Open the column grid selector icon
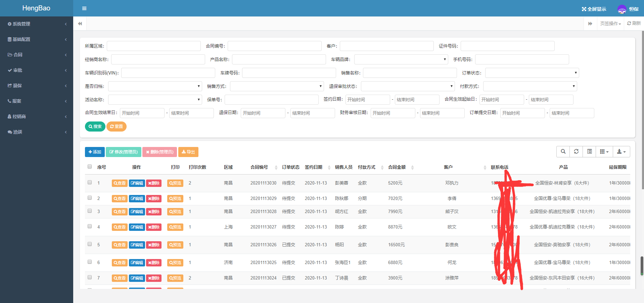Image resolution: width=644 pixels, height=303 pixels. click(604, 152)
